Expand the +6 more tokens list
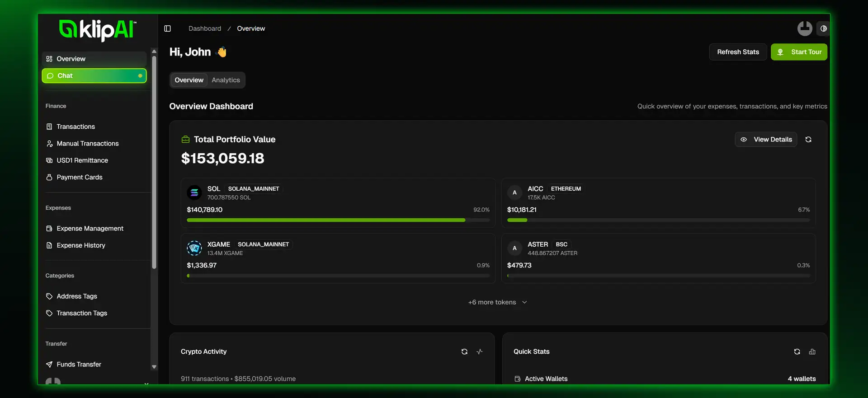The height and width of the screenshot is (398, 868). 497,302
